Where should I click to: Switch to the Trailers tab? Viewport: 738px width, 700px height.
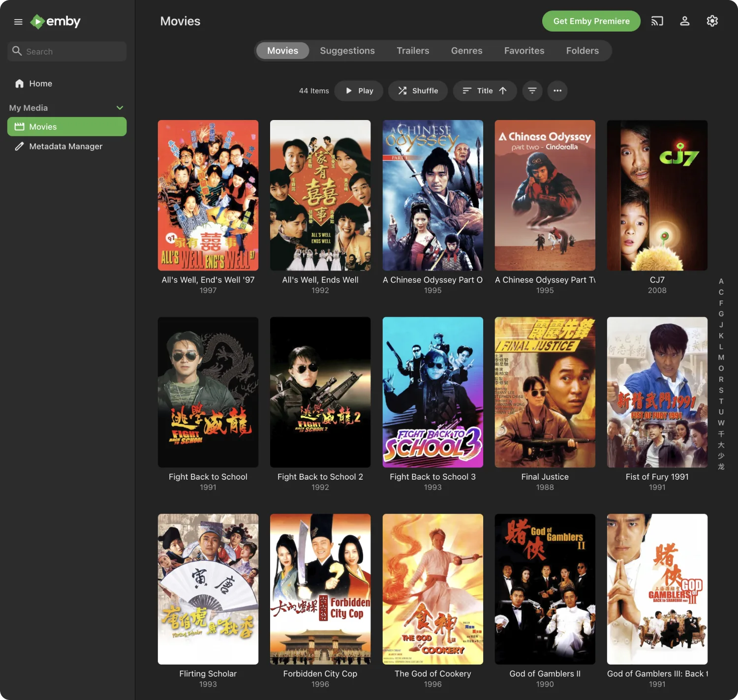click(x=413, y=51)
